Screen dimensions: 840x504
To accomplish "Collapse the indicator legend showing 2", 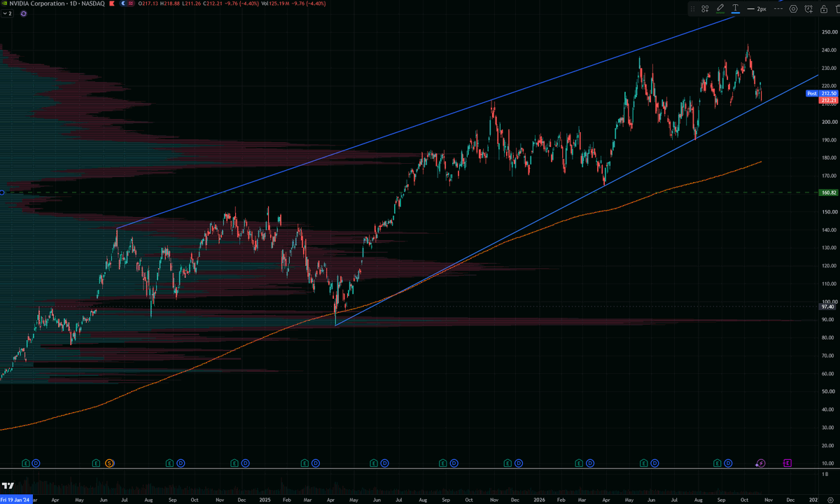I will (x=7, y=13).
